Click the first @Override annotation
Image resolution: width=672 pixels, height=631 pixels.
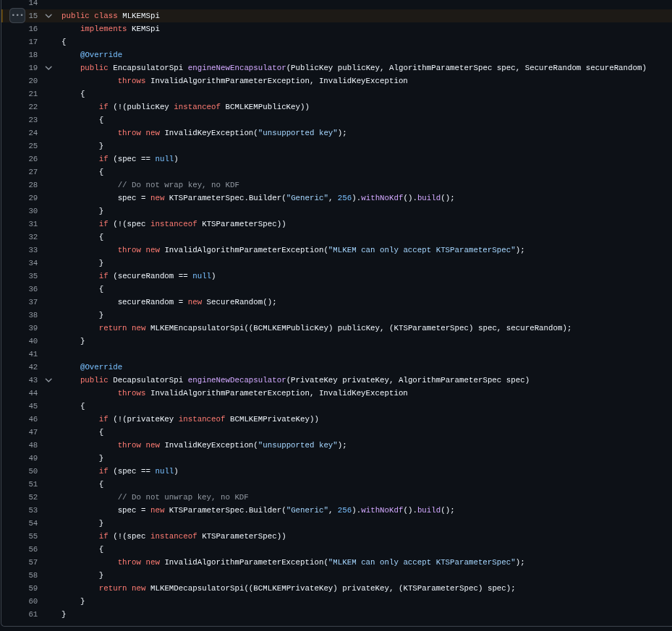(x=101, y=55)
